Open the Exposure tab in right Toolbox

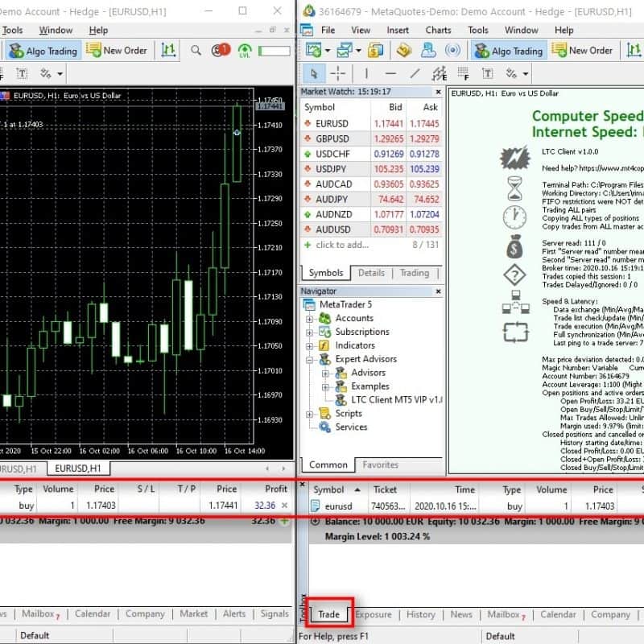(x=374, y=614)
